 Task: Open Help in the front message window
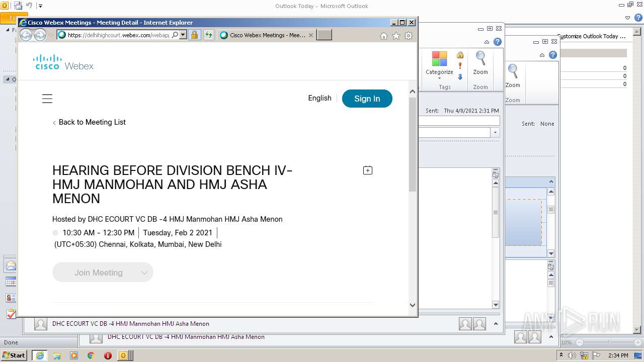pos(498,42)
